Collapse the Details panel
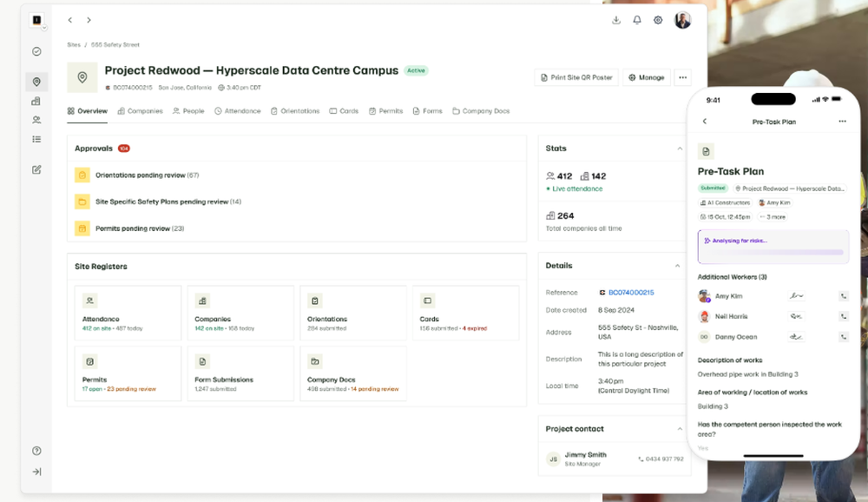The height and width of the screenshot is (502, 868). pos(678,266)
